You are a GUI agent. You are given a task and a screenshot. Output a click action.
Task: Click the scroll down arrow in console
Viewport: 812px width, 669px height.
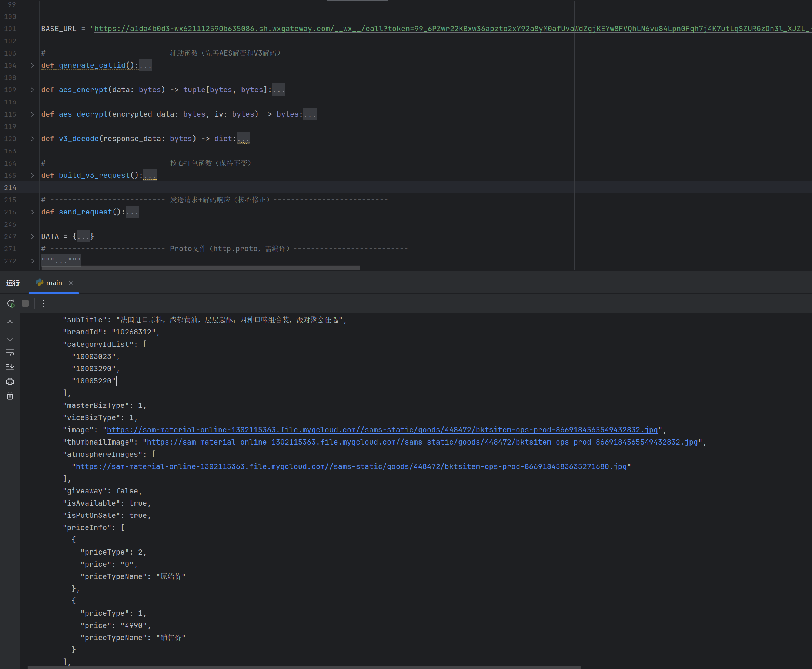pyautogui.click(x=10, y=338)
